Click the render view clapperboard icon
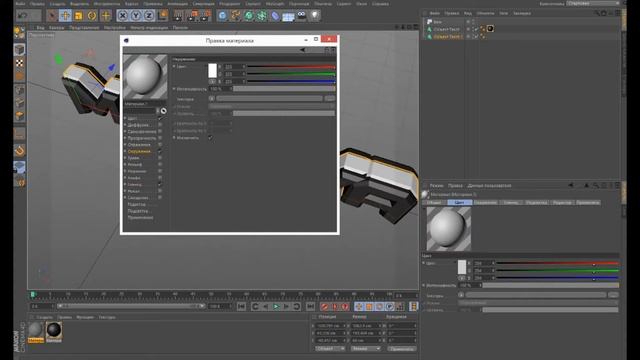 (x=178, y=16)
